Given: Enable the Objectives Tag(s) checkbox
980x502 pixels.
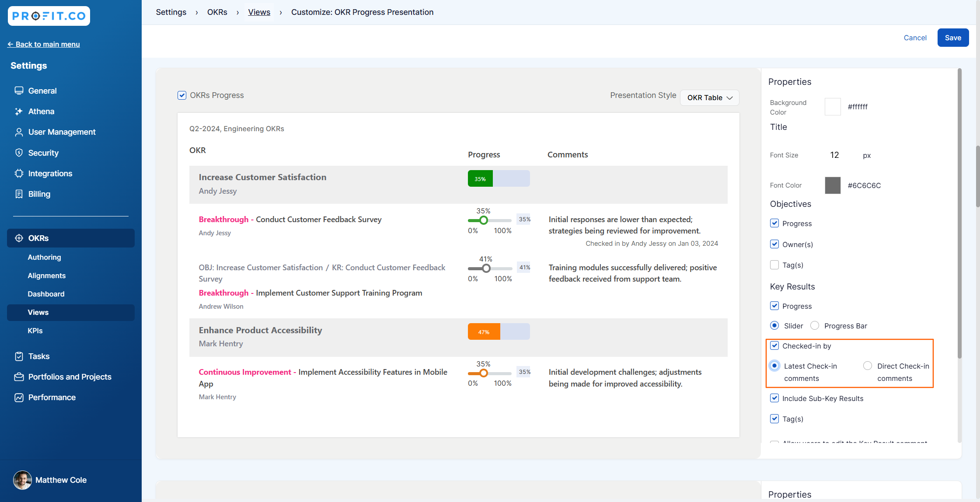Looking at the screenshot, I should [774, 265].
